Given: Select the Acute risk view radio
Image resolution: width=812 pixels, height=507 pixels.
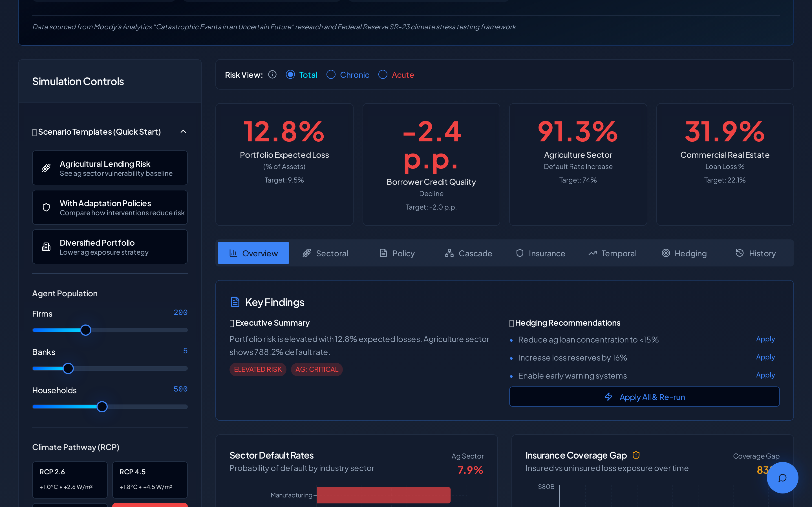Looking at the screenshot, I should pos(383,74).
